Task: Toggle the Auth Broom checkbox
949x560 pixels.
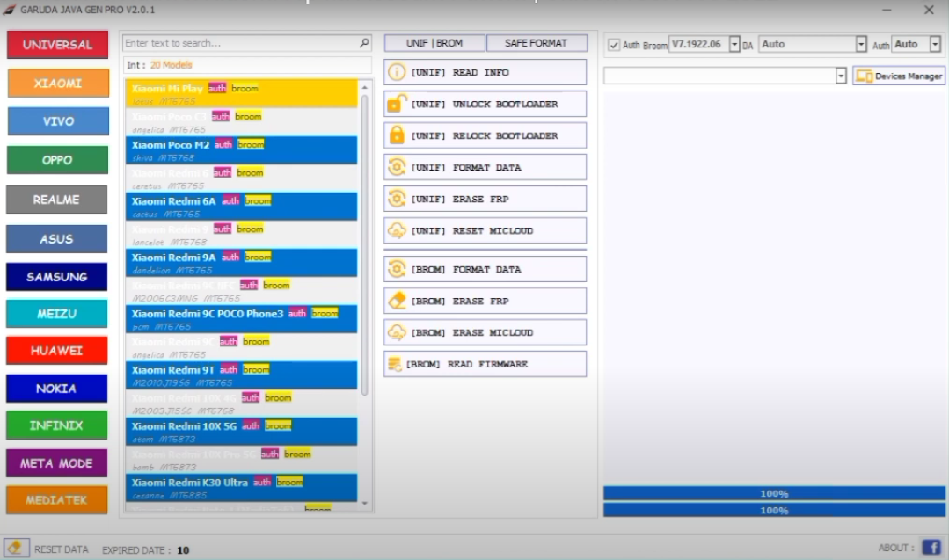Action: coord(614,45)
